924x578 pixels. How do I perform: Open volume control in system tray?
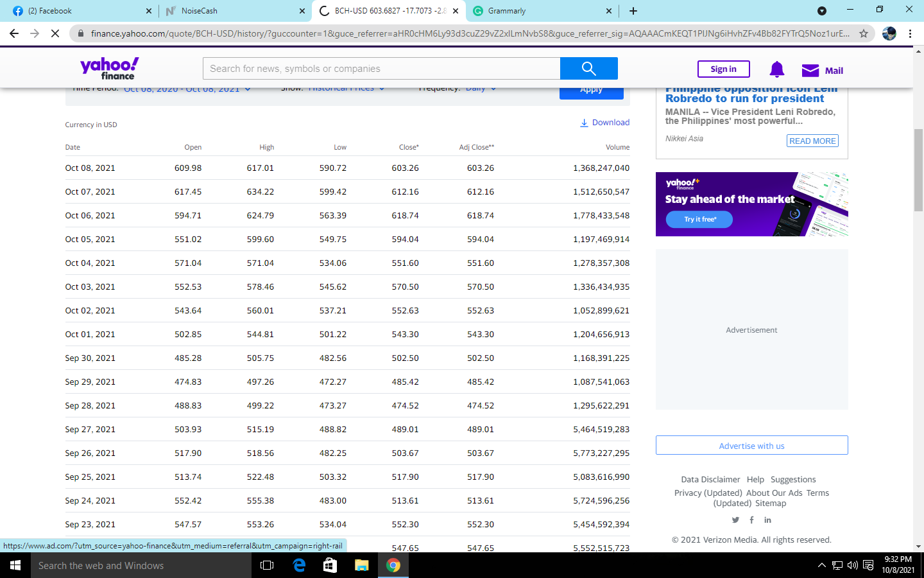(x=853, y=565)
